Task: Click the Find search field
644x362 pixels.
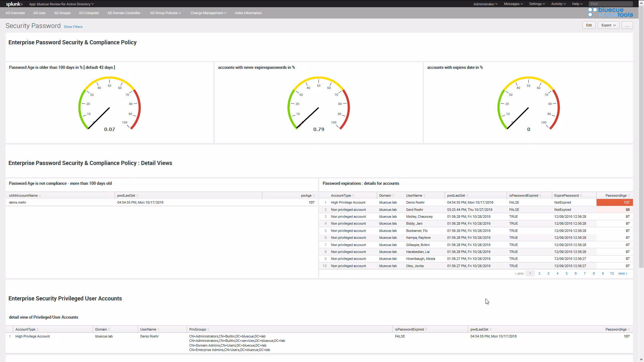Action: point(610,4)
